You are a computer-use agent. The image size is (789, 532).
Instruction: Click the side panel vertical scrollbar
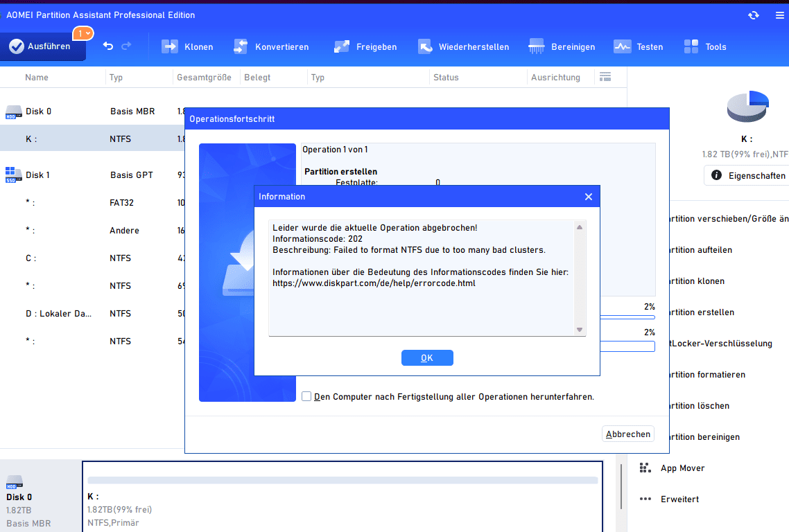tap(622, 486)
